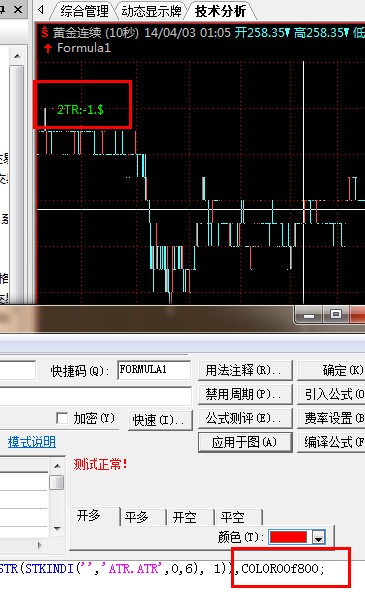This screenshot has height=599, width=365.
Task: Click the wide input field below 快捷码
Action: tap(96, 395)
